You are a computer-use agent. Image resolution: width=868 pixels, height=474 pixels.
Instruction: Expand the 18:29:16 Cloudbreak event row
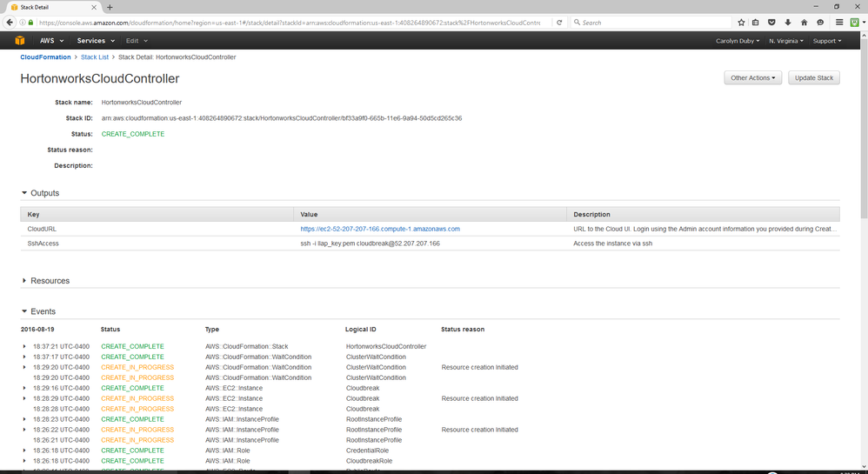[24, 388]
